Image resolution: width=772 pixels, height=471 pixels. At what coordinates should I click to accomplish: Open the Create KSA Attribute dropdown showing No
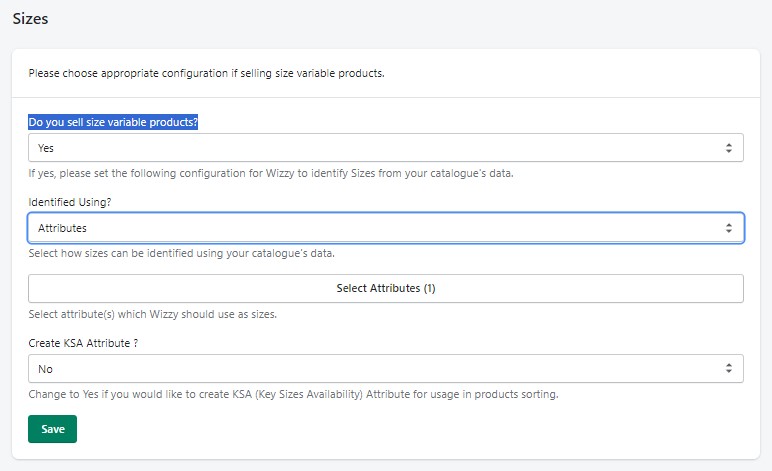[385, 369]
